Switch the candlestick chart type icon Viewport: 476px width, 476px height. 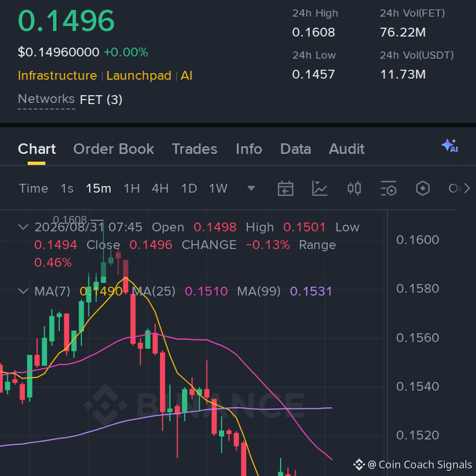[354, 189]
